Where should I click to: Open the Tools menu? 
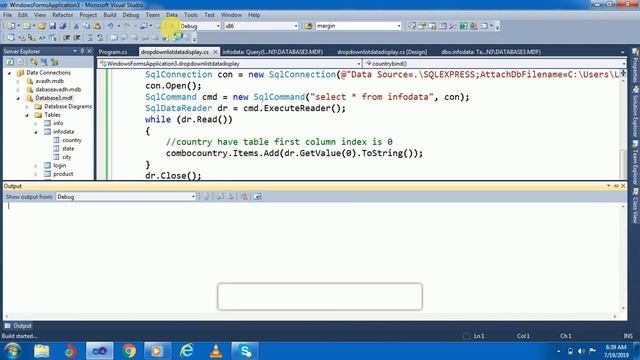pos(191,15)
